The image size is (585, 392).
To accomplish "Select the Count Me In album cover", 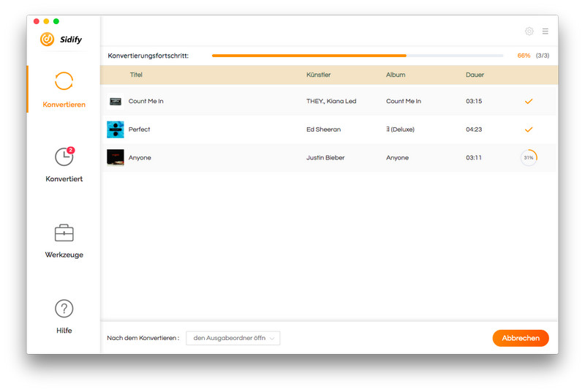I will click(116, 101).
